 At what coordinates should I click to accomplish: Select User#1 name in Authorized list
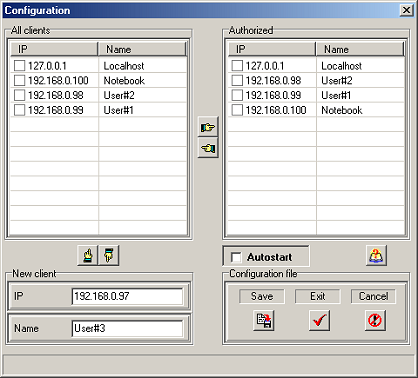click(336, 95)
